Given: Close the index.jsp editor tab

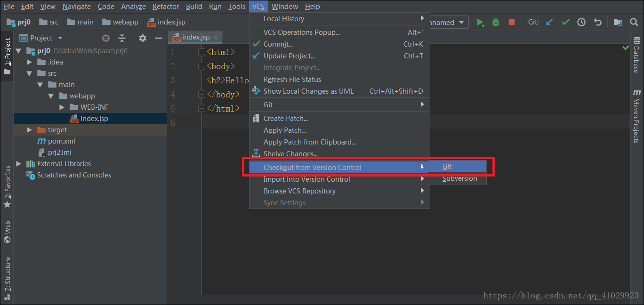Looking at the screenshot, I should (x=216, y=37).
